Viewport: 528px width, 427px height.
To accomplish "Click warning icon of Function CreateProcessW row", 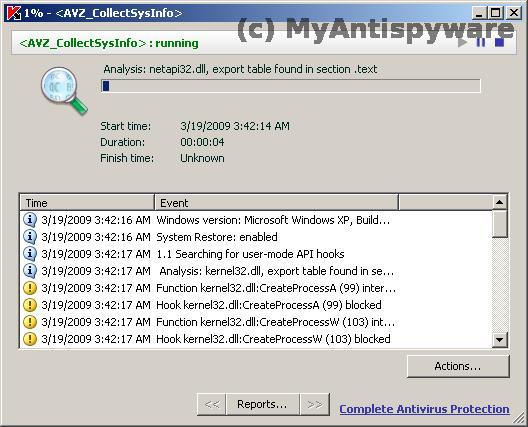I will [30, 322].
